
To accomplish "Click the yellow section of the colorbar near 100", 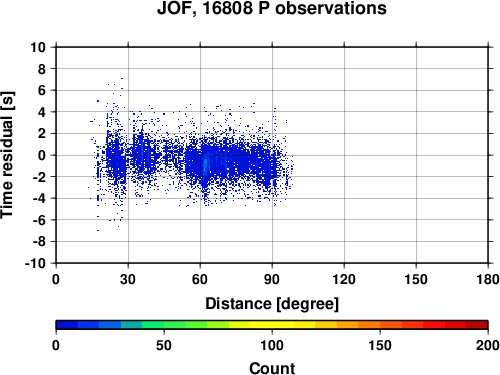I will [272, 325].
